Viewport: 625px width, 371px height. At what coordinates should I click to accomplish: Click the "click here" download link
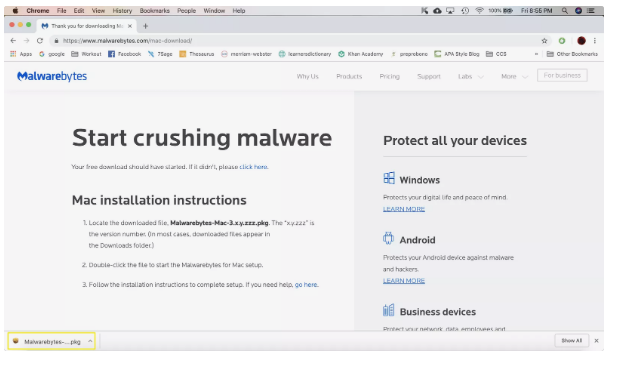point(254,167)
